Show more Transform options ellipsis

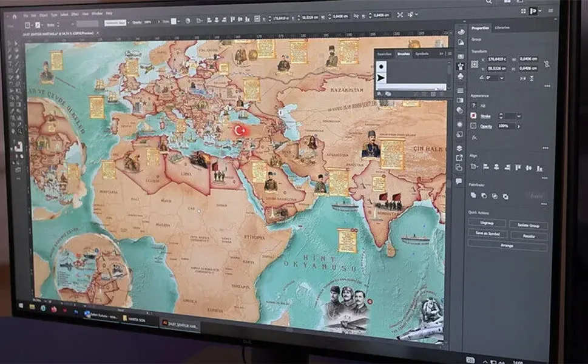pos(547,86)
